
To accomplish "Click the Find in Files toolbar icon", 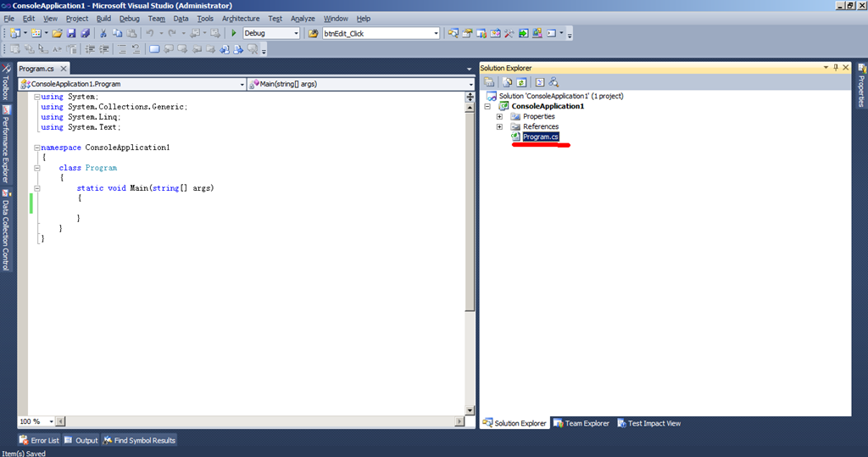I will (x=453, y=33).
